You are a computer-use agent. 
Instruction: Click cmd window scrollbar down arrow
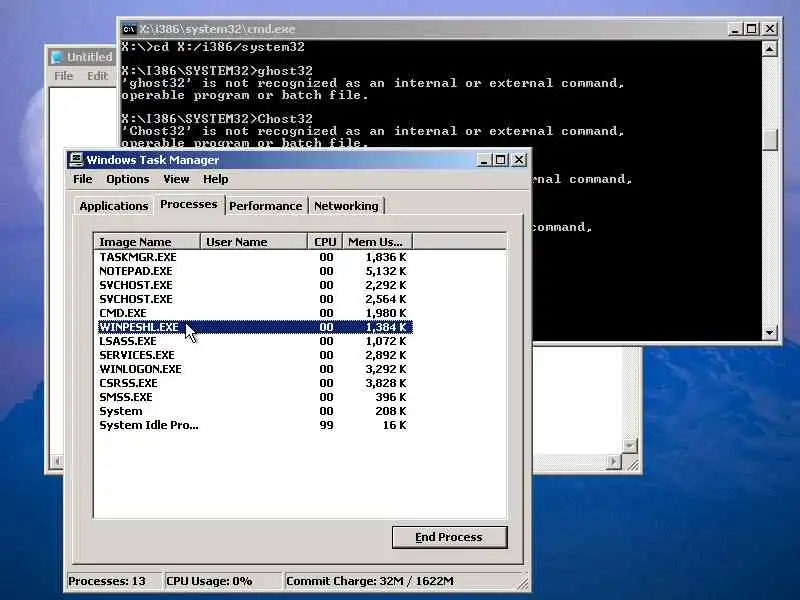click(770, 333)
